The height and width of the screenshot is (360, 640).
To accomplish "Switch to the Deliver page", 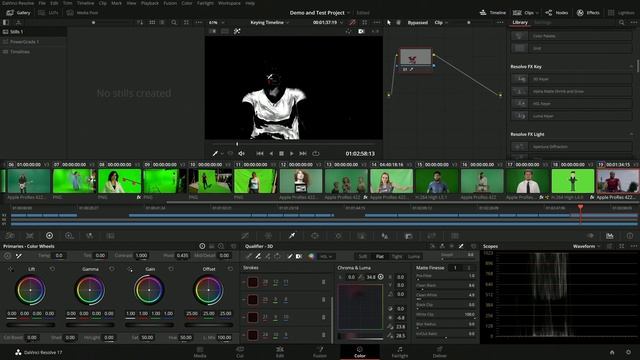I will click(x=439, y=352).
